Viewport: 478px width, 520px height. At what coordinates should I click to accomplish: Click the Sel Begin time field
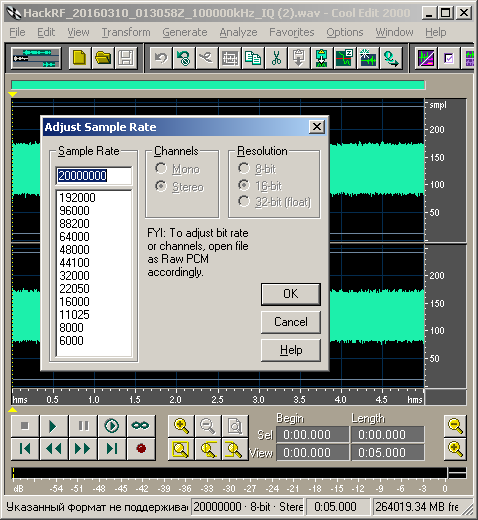click(x=313, y=435)
